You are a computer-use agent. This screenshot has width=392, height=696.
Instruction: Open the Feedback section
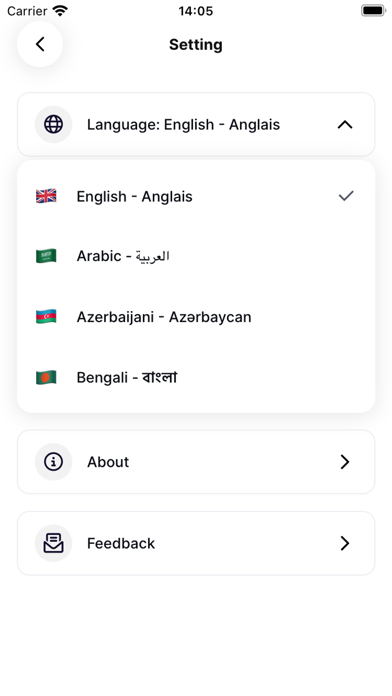[196, 543]
